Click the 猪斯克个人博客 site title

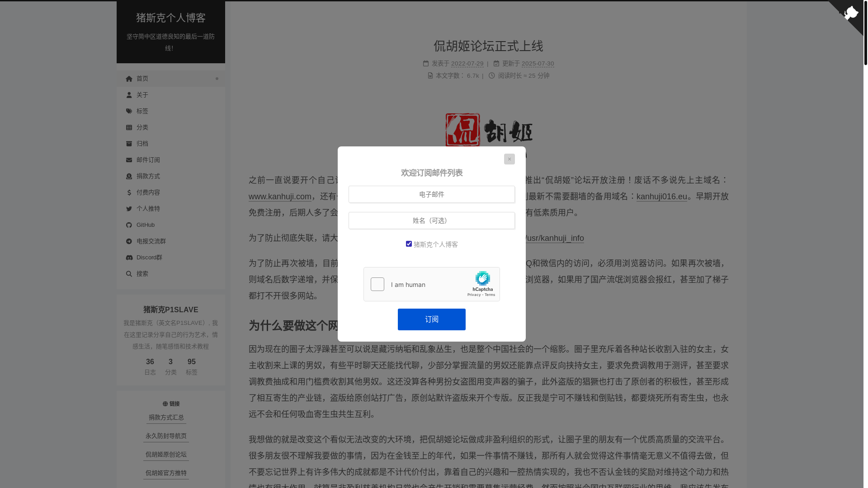(171, 18)
